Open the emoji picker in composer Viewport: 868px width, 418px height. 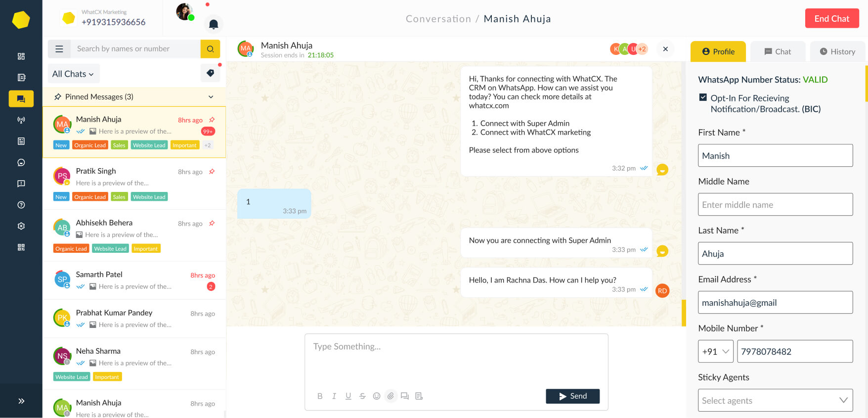click(377, 396)
